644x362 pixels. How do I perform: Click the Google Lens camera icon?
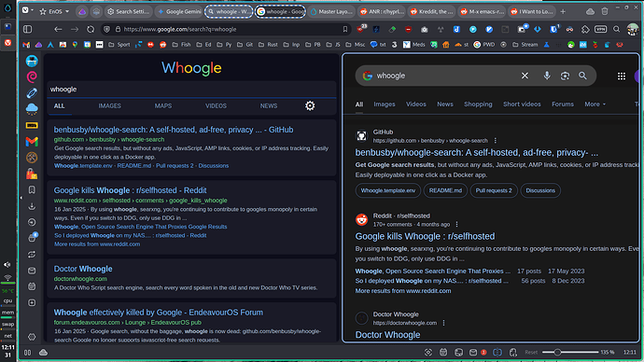coord(565,76)
